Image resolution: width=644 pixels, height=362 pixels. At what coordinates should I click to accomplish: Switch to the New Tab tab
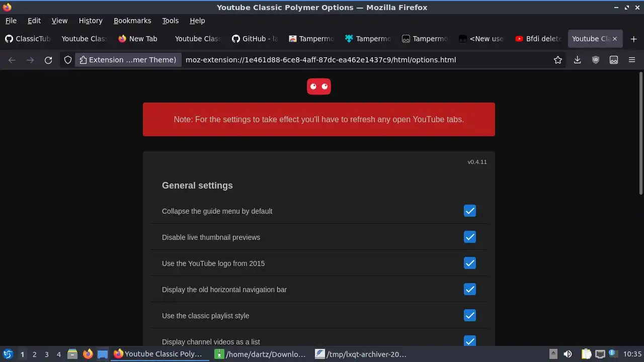141,39
